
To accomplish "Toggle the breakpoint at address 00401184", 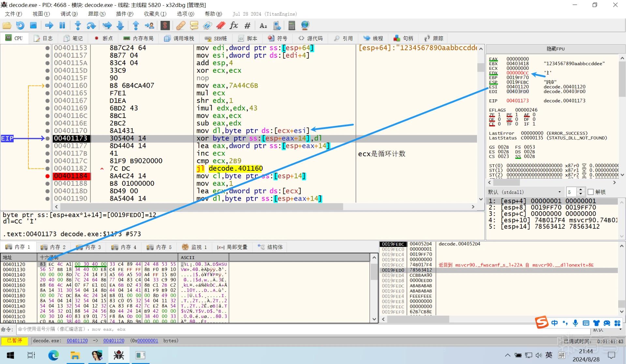I will [x=48, y=176].
